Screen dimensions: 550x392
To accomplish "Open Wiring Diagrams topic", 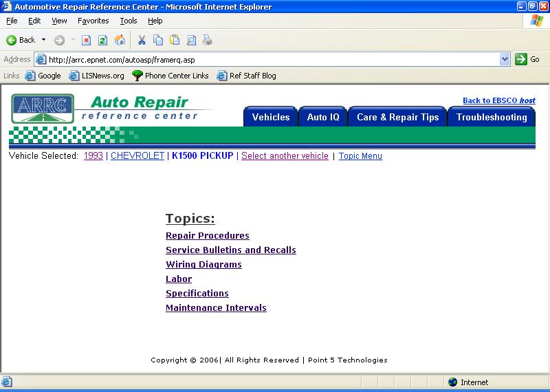I will click(x=203, y=264).
